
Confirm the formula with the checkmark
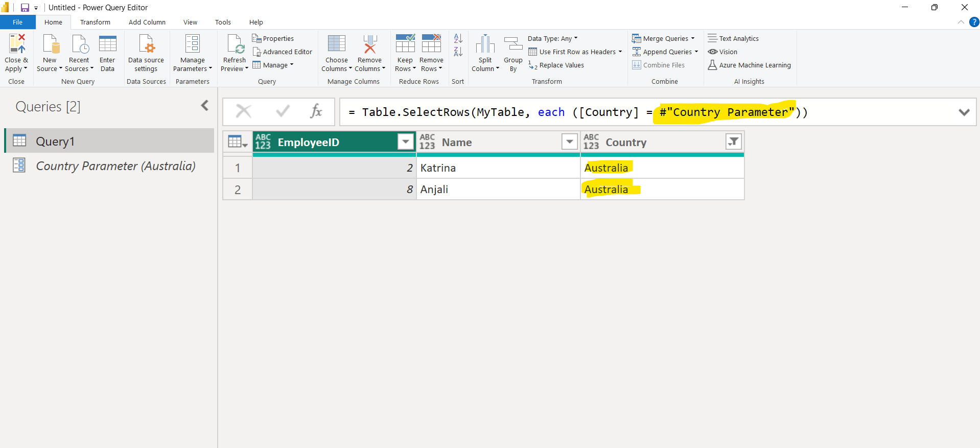coord(283,111)
